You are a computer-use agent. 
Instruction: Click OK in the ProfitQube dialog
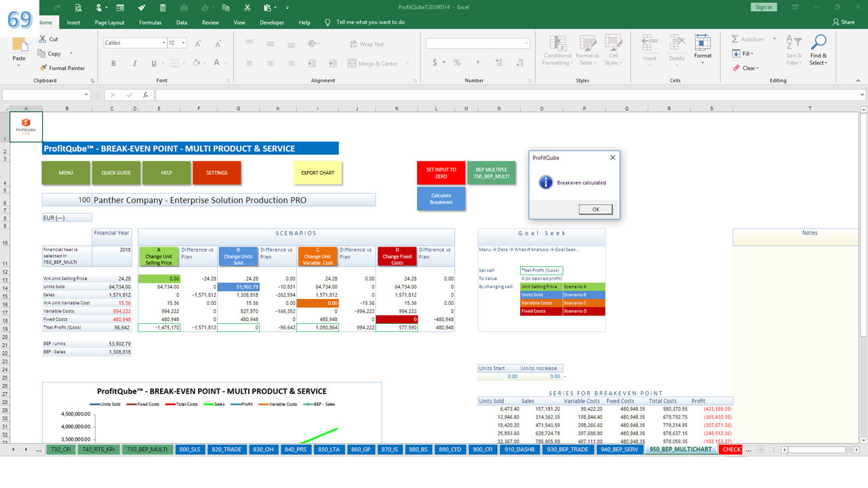pos(596,209)
